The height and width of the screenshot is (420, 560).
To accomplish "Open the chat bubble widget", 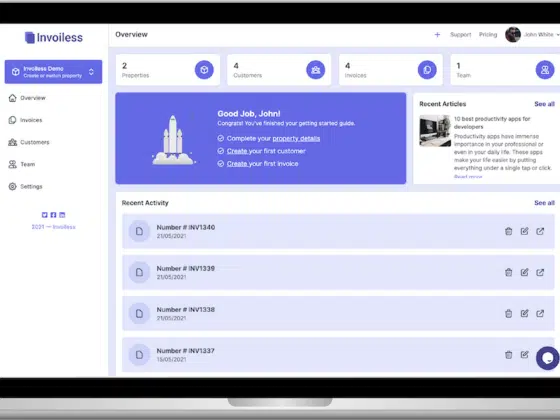I will (x=548, y=358).
